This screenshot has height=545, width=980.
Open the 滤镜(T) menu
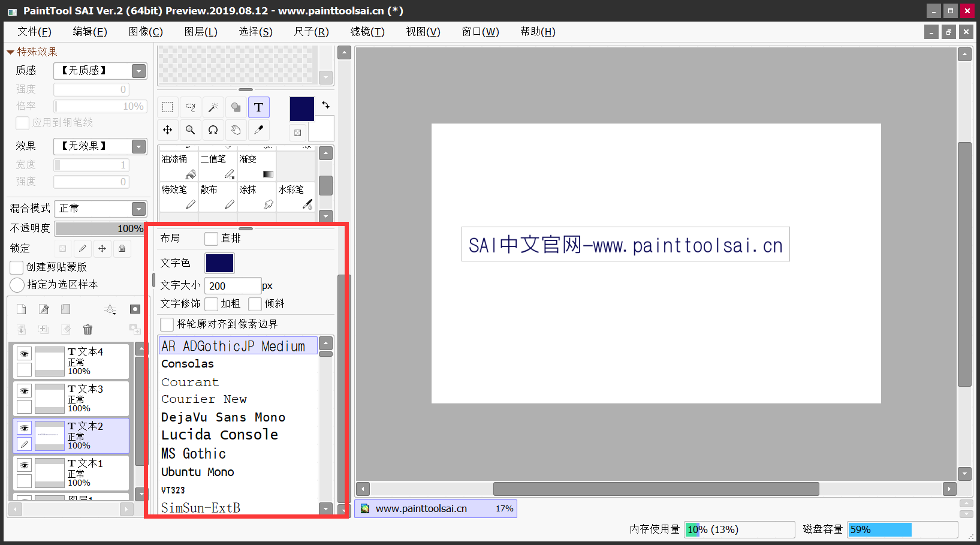coord(367,32)
